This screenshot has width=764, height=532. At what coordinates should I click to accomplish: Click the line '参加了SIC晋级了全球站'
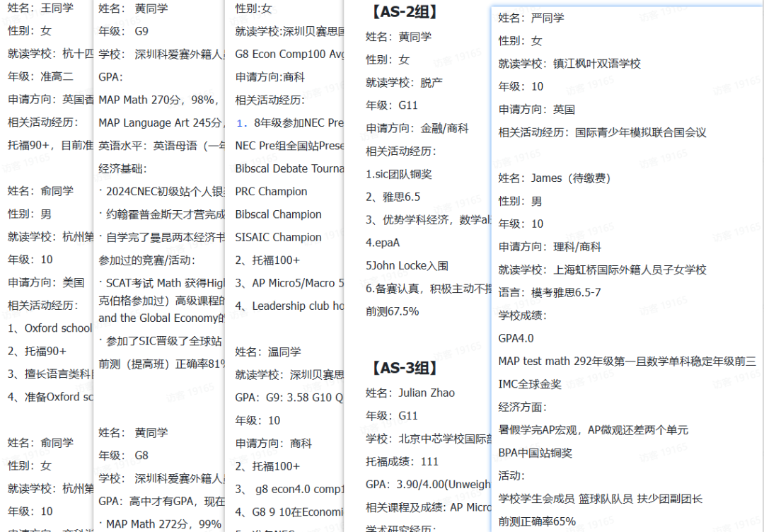pos(161,341)
